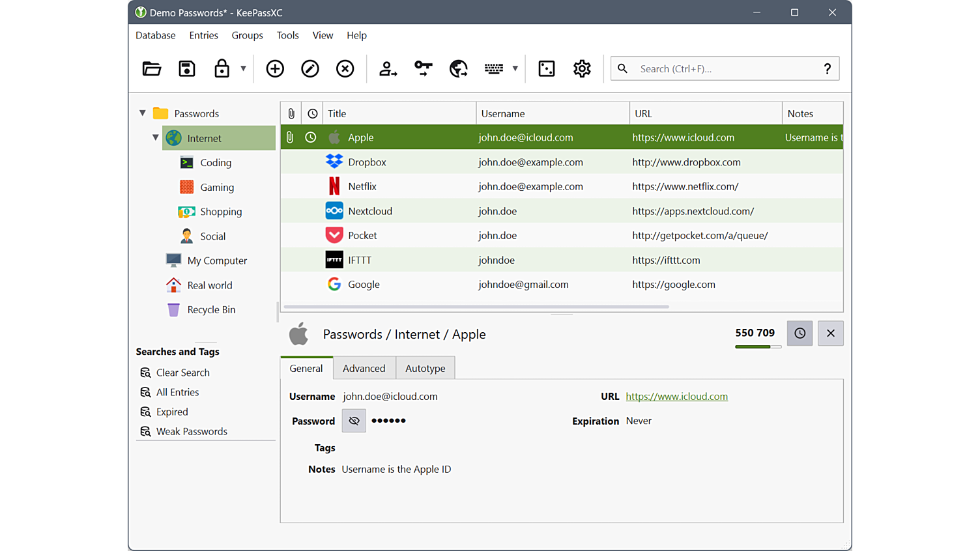Image resolution: width=980 pixels, height=551 pixels.
Task: Save the database with the floppy icon
Action: tap(187, 68)
